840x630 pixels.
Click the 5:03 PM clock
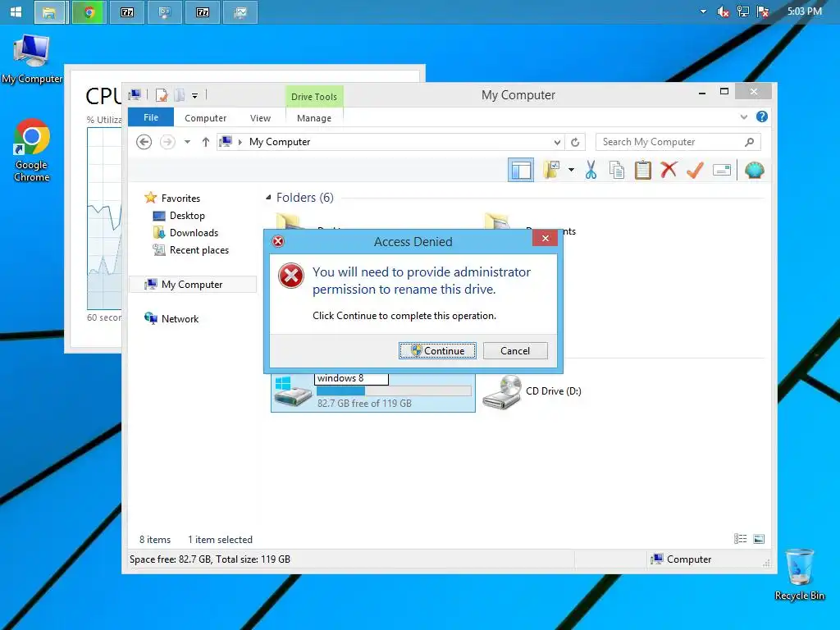[805, 11]
